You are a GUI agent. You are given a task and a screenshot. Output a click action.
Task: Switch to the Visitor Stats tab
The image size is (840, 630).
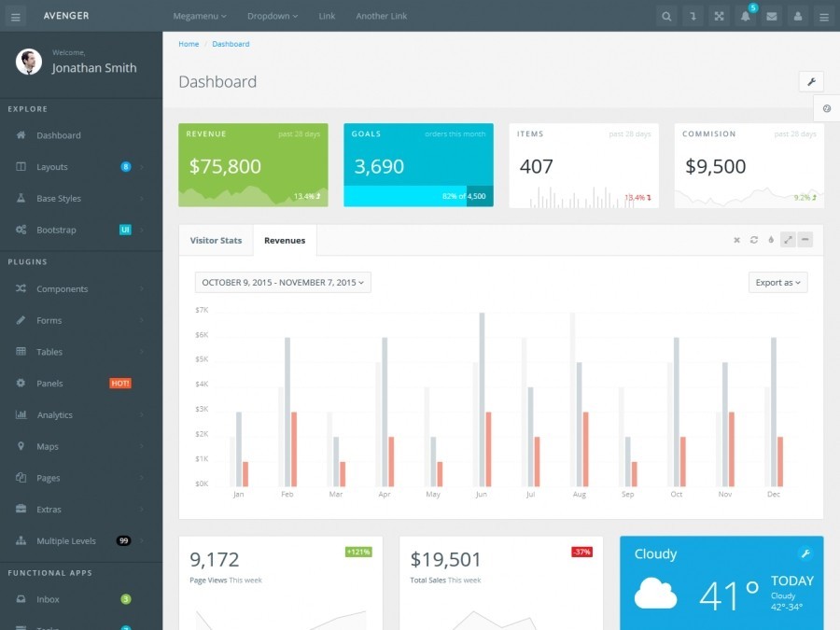[x=216, y=241]
